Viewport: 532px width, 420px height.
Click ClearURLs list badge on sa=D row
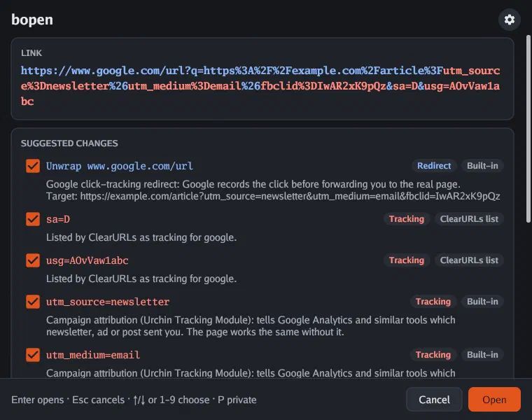(469, 219)
